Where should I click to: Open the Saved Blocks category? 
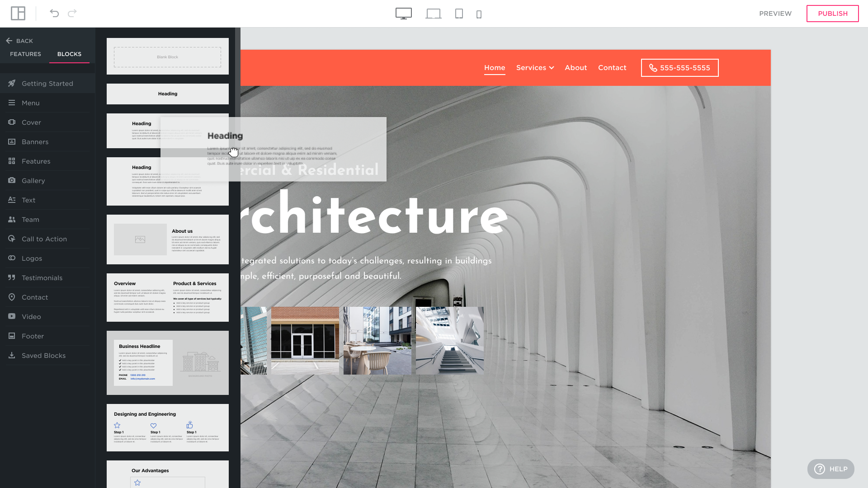[43, 356]
